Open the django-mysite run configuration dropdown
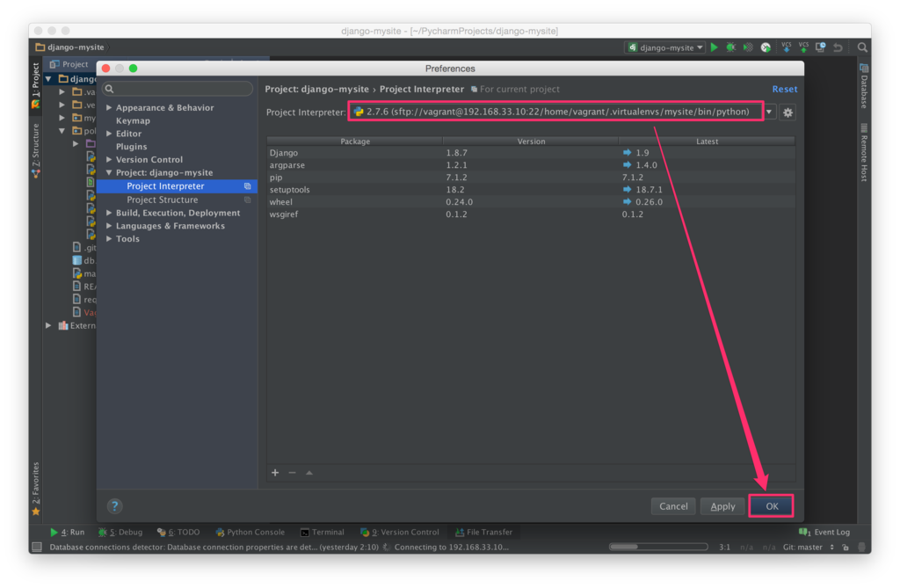900x588 pixels. [x=665, y=47]
